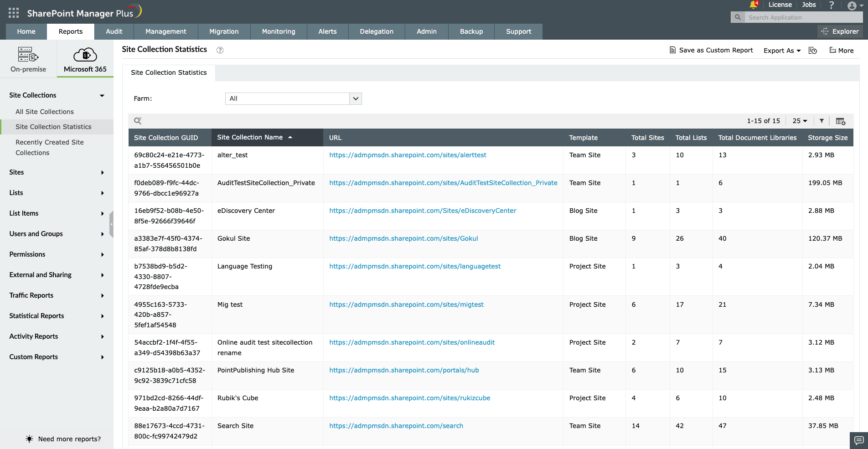Sort by Storage Size column header
This screenshot has width=868, height=449.
pos(827,138)
